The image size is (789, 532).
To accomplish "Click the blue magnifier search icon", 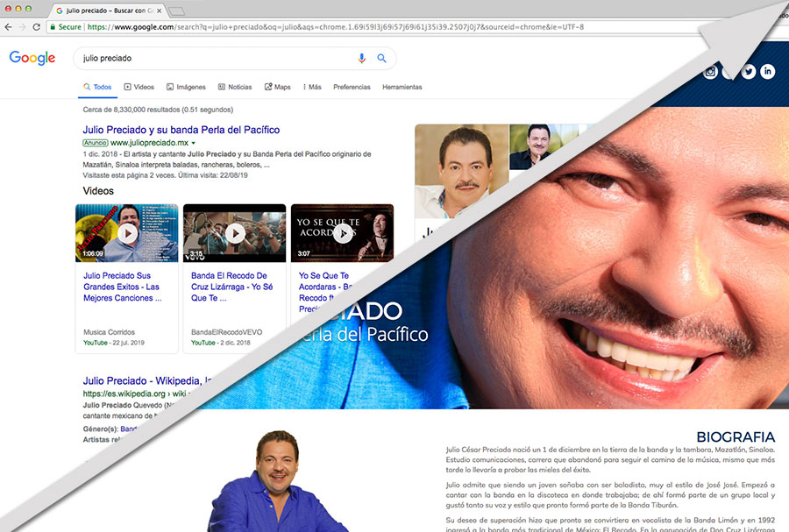I will click(382, 59).
